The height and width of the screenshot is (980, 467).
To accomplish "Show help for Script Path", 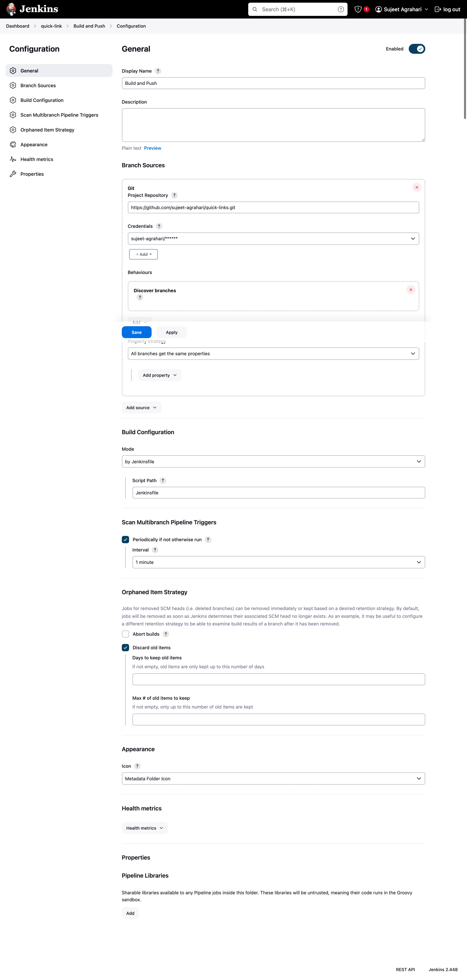I will click(163, 480).
